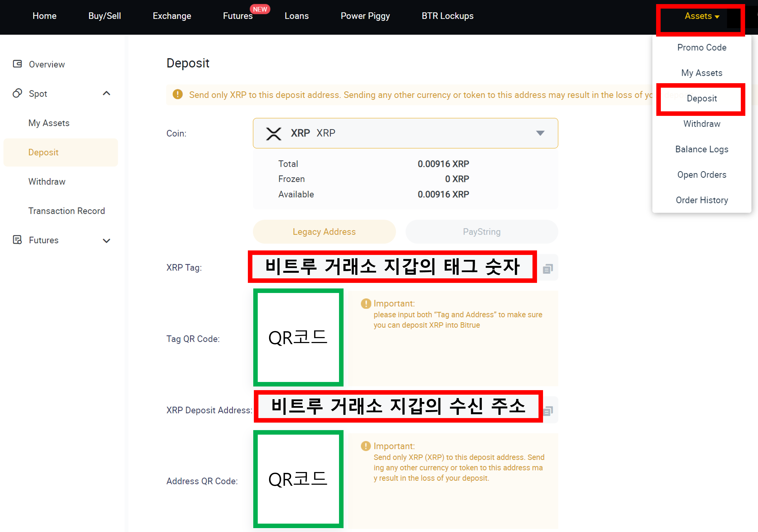758x532 pixels.
Task: Switch to Legacy Address tab
Action: [x=324, y=232]
